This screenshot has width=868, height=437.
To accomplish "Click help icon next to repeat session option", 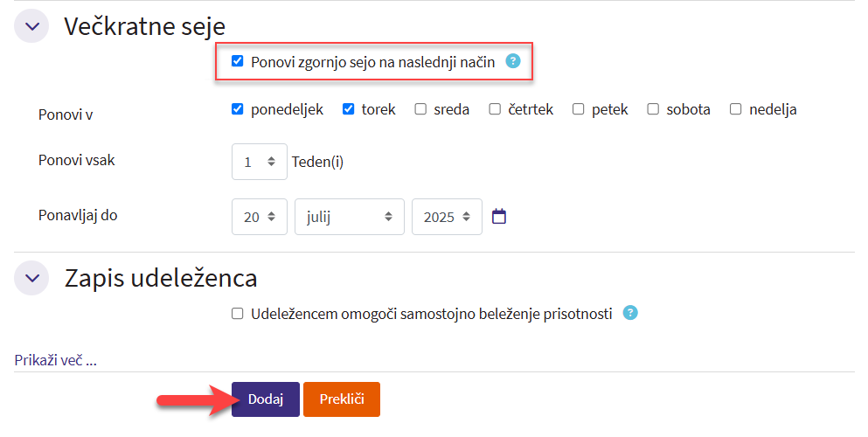I will point(514,61).
